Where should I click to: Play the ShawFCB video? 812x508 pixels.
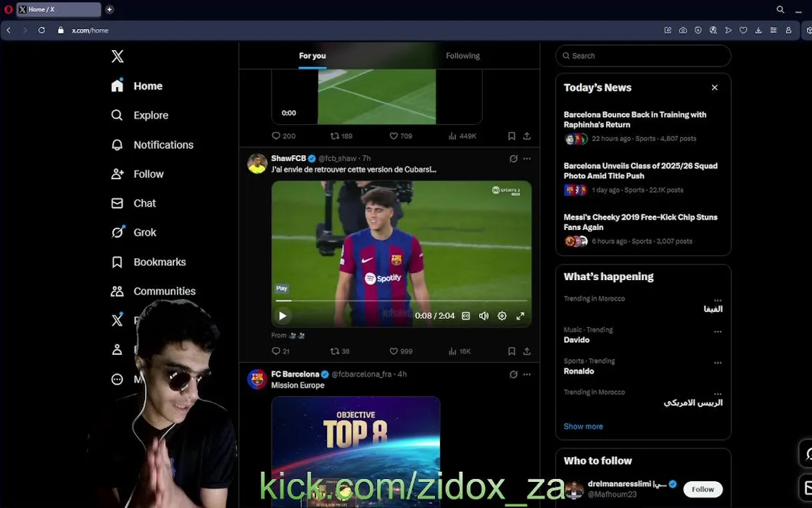(x=283, y=315)
